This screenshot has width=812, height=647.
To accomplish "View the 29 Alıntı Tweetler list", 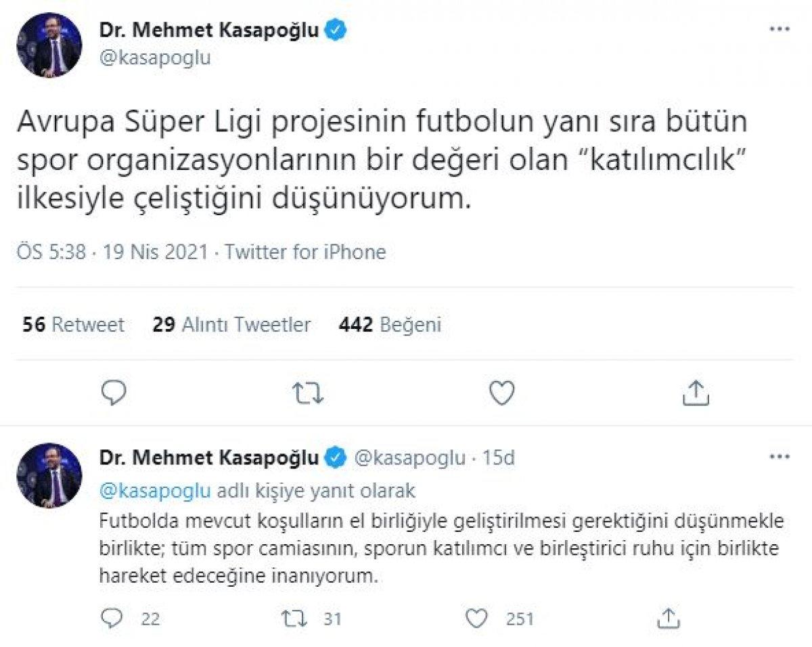I will [231, 325].
